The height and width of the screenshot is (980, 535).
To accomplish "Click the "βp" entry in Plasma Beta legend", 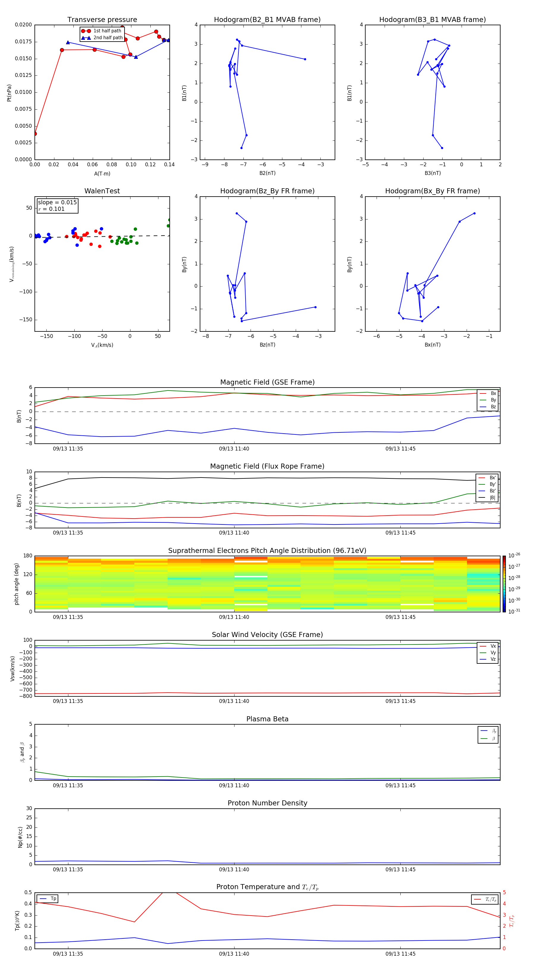I will click(x=488, y=731).
